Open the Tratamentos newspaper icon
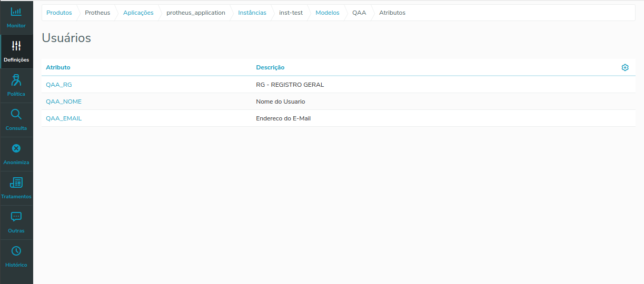 pyautogui.click(x=16, y=182)
